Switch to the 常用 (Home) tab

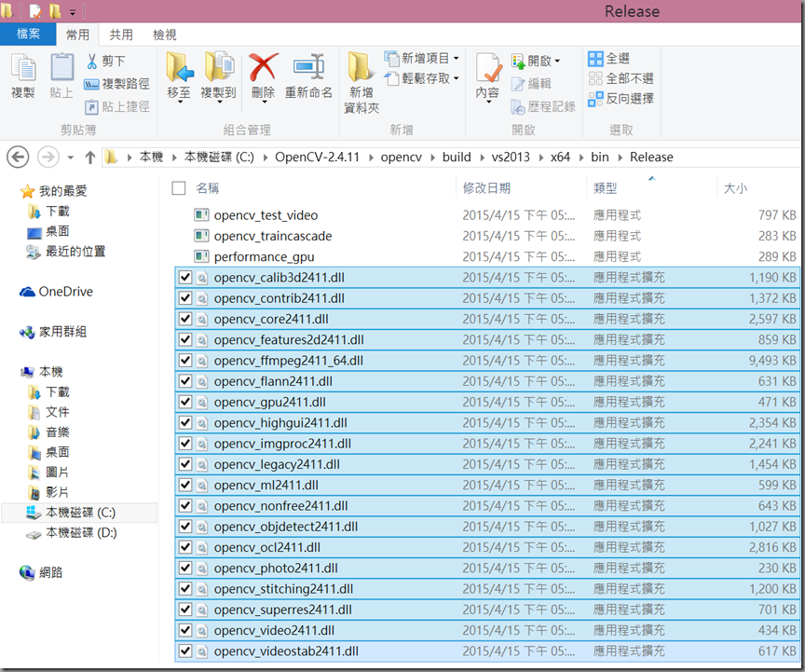tap(77, 34)
